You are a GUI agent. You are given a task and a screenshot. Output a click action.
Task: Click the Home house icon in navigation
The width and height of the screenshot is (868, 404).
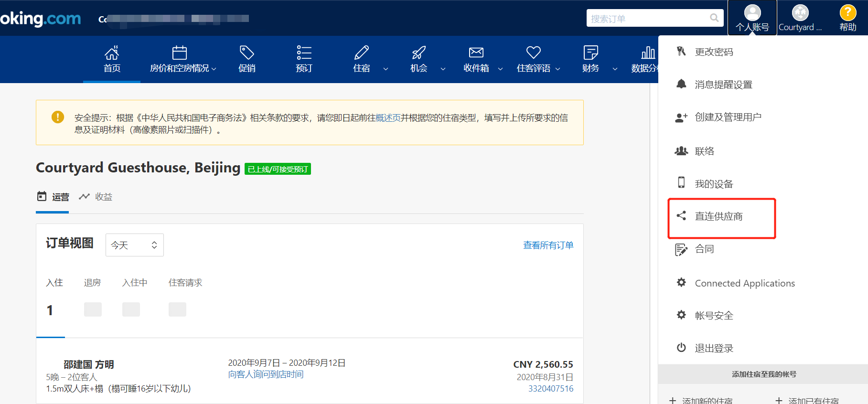click(x=112, y=53)
